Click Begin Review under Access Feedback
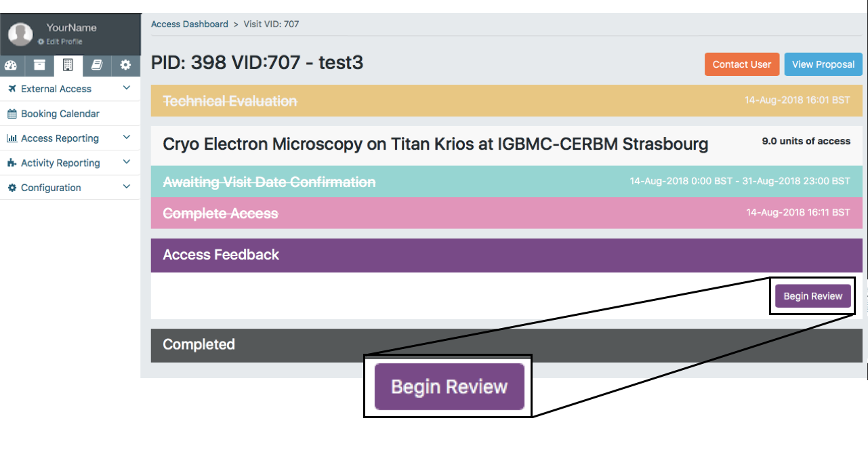 pyautogui.click(x=812, y=296)
